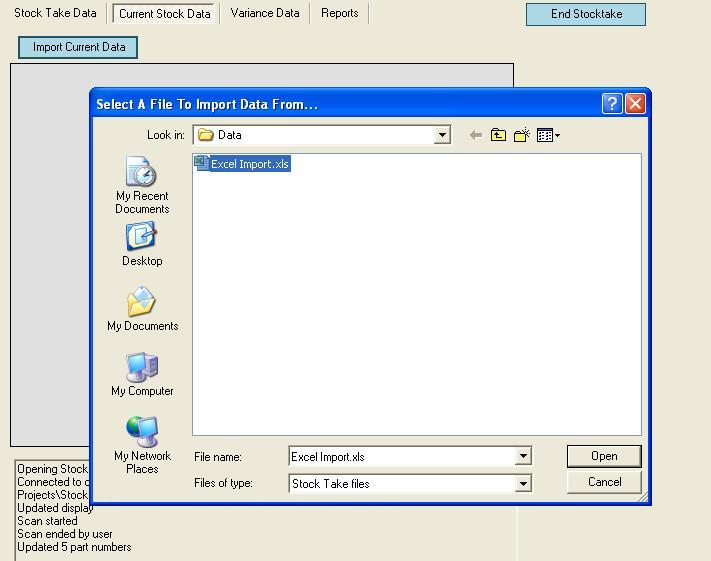
Task: Open My Network Places
Action: 142,445
